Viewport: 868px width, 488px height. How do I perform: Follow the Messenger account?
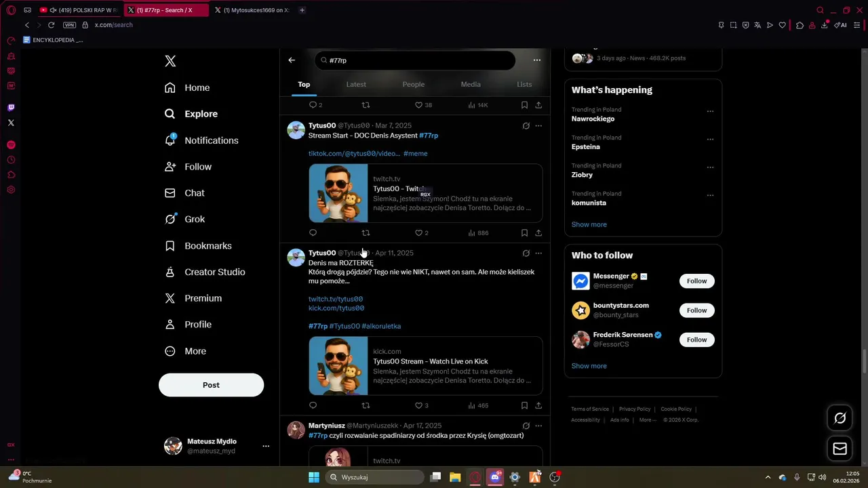pyautogui.click(x=696, y=281)
